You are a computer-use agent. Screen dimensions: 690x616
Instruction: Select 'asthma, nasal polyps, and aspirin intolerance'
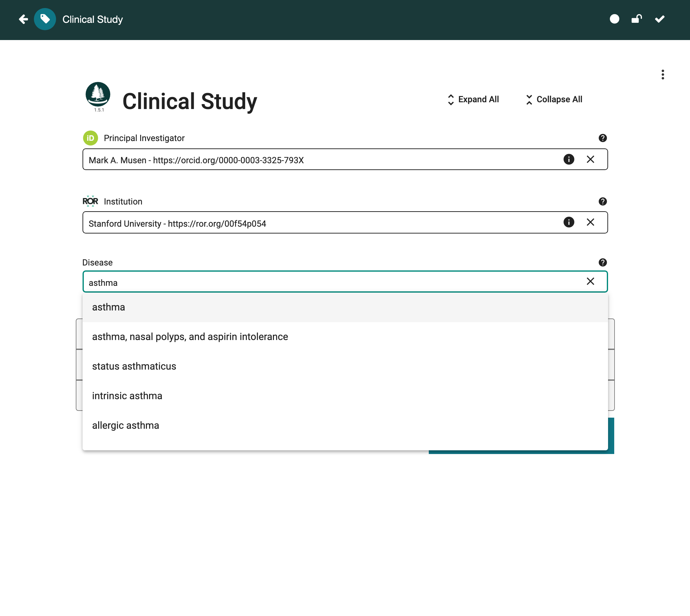[345, 337]
